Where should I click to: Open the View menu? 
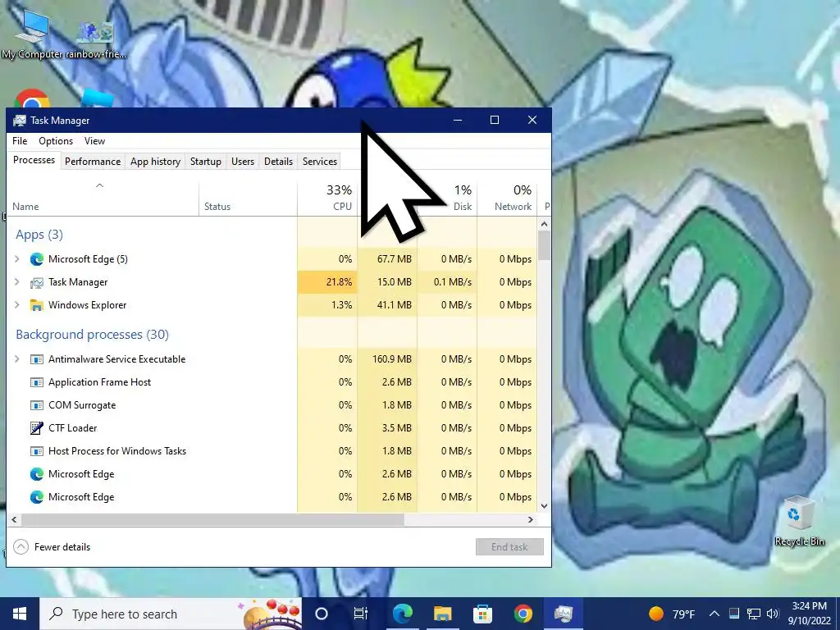pos(94,141)
